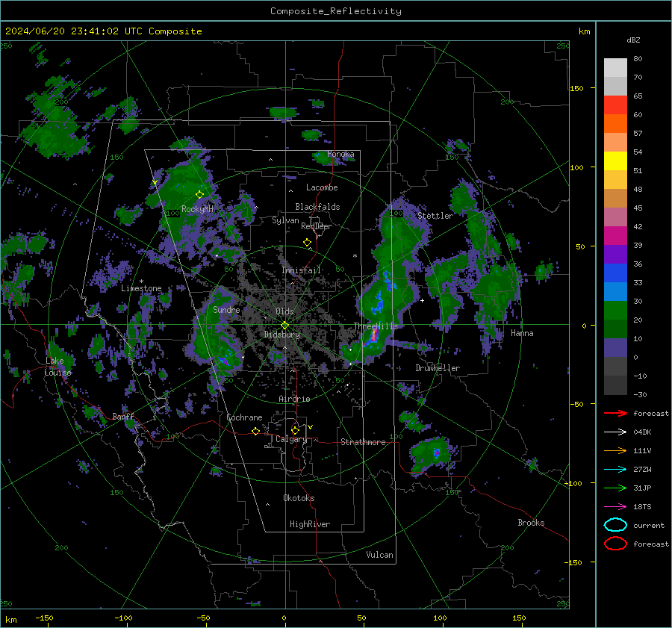Click the yellow V marker northwest of RockyMH

155,183
